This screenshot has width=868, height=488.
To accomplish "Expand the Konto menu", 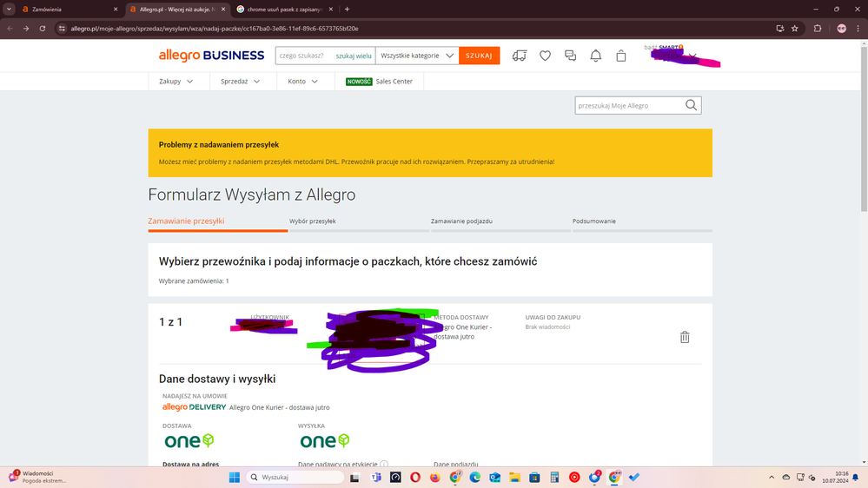I will (303, 82).
